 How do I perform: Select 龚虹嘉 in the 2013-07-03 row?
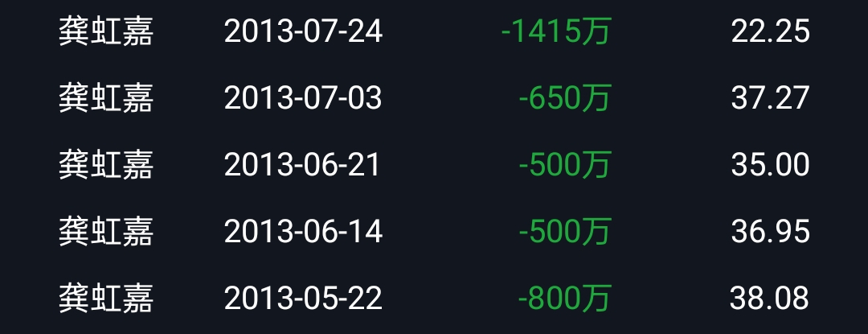coord(106,98)
